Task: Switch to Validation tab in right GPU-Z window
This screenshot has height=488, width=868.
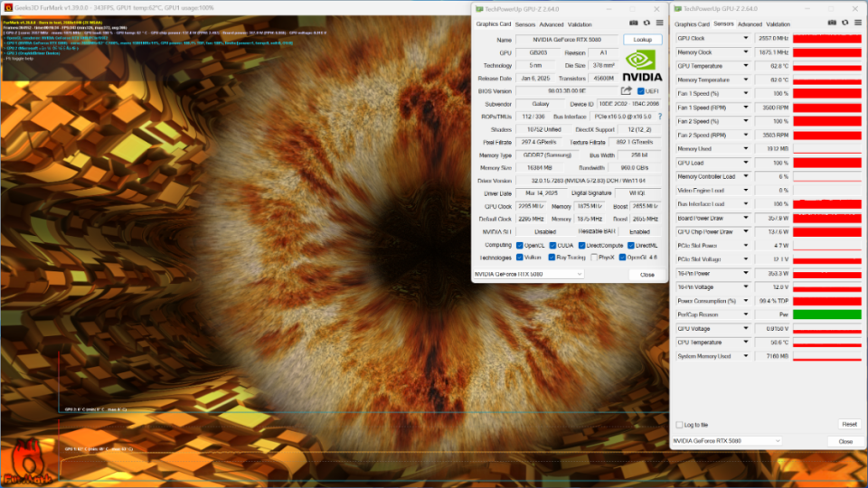Action: click(x=778, y=24)
